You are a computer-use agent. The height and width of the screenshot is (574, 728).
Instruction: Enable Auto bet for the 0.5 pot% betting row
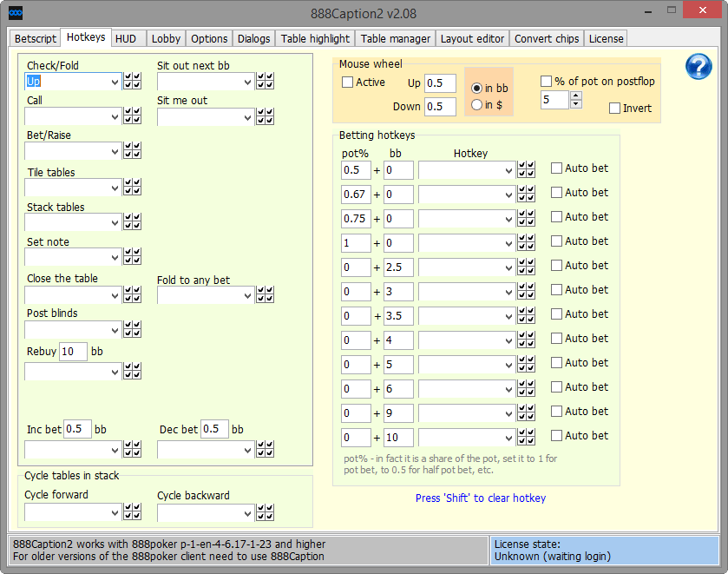coord(556,168)
